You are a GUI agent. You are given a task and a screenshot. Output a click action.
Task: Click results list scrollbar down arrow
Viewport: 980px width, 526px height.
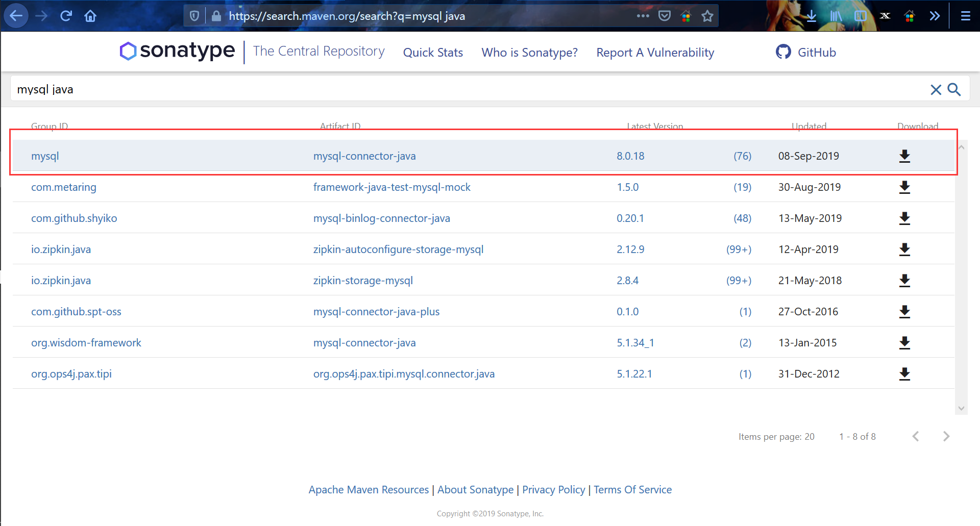coord(961,408)
